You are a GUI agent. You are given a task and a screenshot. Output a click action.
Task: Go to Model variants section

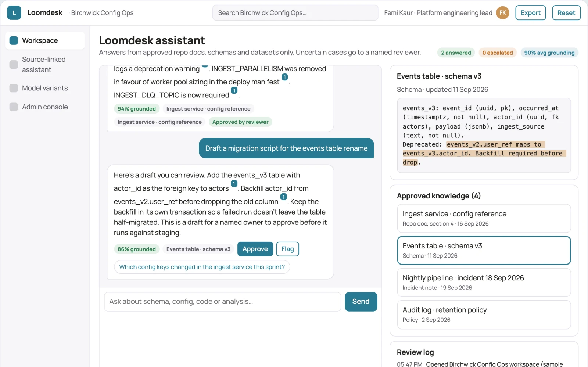[x=45, y=88]
